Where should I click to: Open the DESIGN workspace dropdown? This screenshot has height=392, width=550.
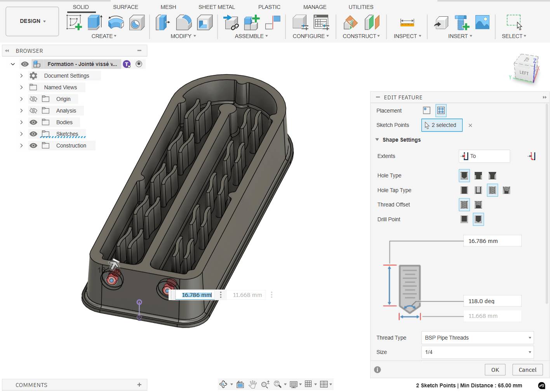(x=33, y=21)
